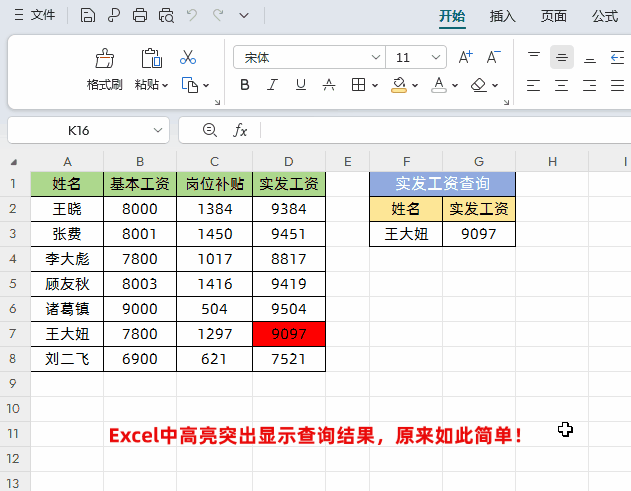631x491 pixels.
Task: Switch to the 插入 (Insert) tab
Action: point(502,16)
